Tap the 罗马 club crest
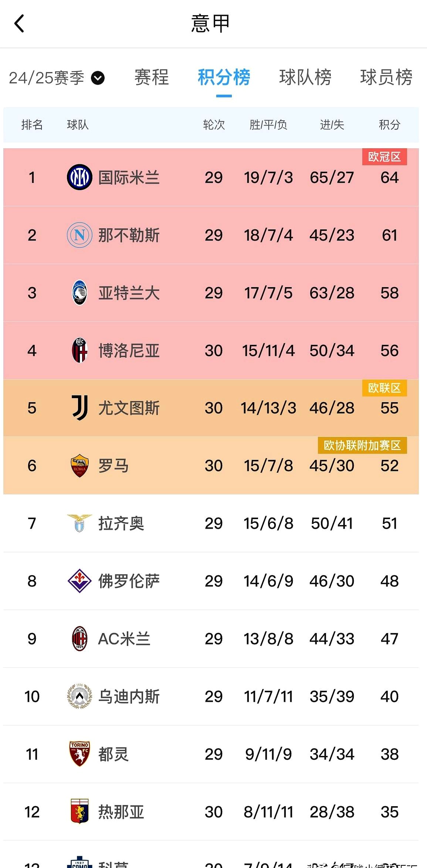Viewport: 427px width, 868px height. coord(79,465)
